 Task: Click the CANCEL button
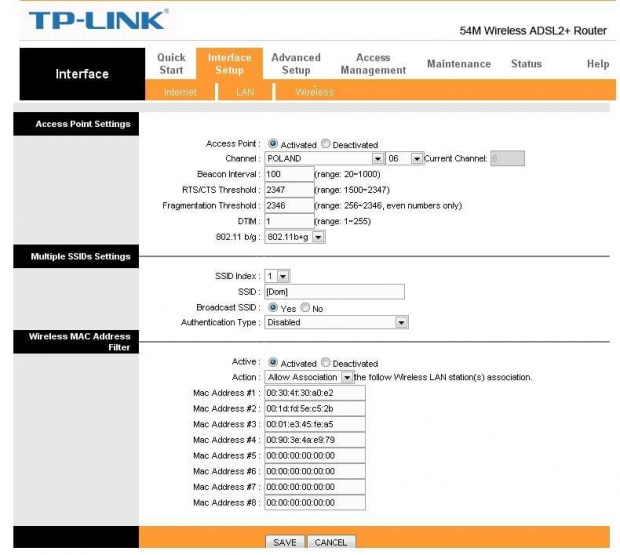pos(331,542)
